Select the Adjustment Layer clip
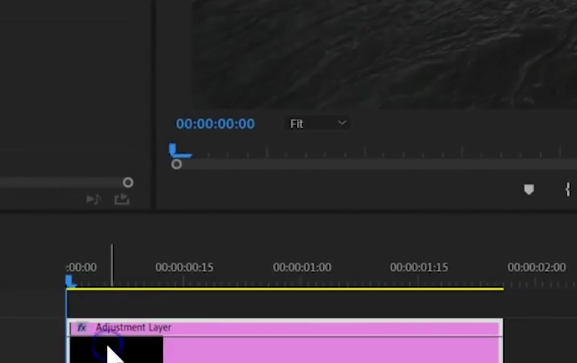 pos(284,341)
